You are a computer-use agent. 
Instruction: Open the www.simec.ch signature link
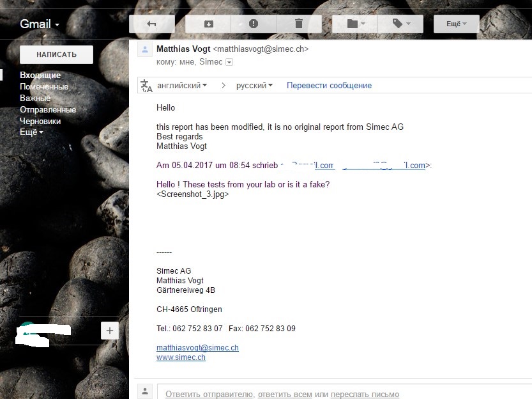click(181, 357)
